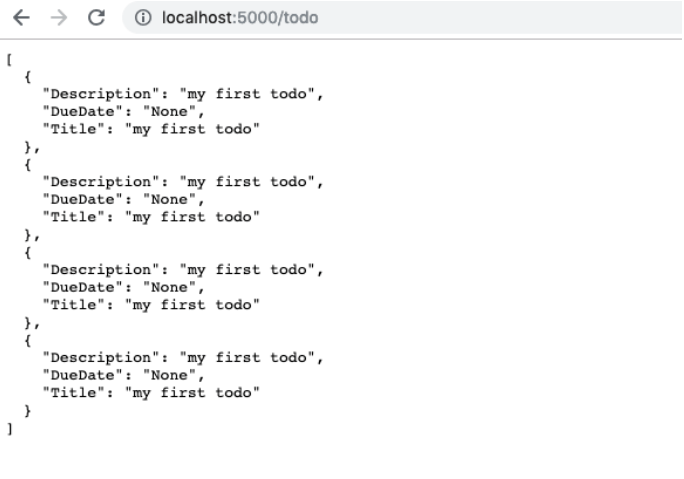This screenshot has width=684, height=479.
Task: Click "Description" key in the fourth todo object
Action: pos(98,357)
